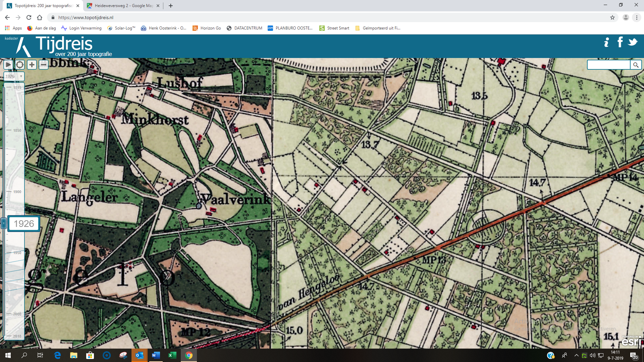Jump to 2018 on the timeline
The image size is (644, 362).
tap(17, 336)
